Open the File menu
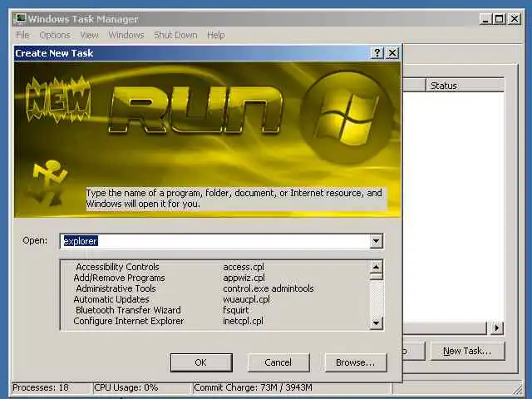The image size is (532, 399). [22, 35]
